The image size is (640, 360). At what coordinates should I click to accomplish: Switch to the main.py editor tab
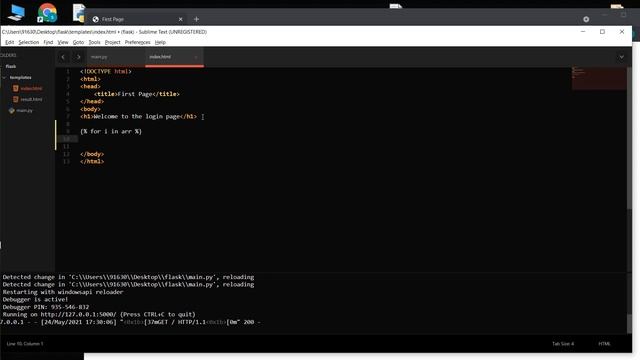[x=116, y=57]
